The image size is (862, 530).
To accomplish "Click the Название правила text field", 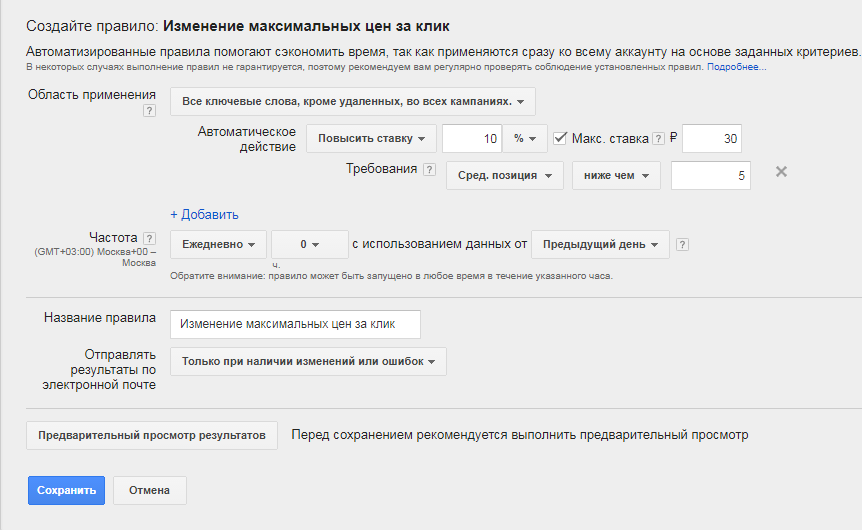I will coord(295,324).
